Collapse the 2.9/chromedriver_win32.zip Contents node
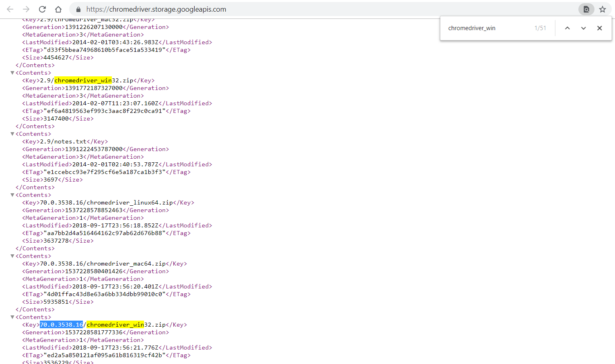The image size is (615, 364). click(x=12, y=72)
